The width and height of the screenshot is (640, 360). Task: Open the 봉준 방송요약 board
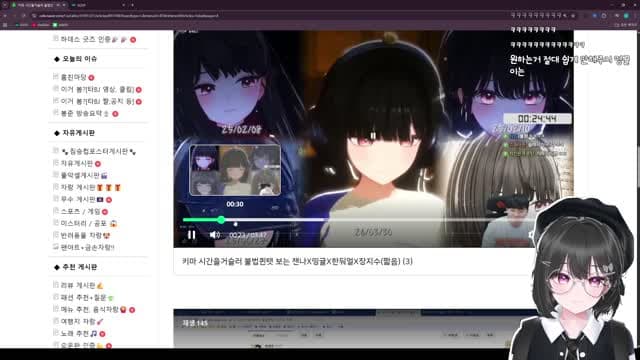pos(84,113)
